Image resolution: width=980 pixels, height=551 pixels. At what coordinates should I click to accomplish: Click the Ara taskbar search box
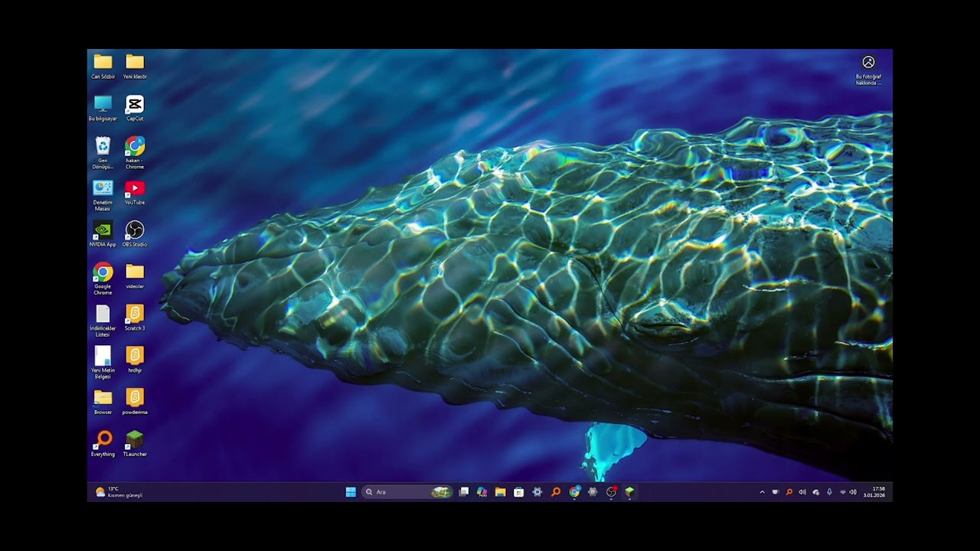(408, 492)
